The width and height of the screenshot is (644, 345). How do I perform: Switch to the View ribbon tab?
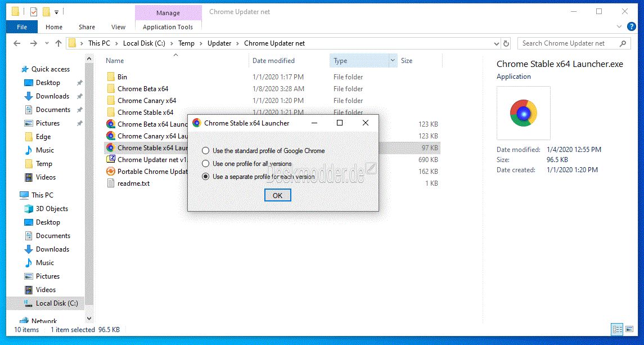(x=118, y=27)
